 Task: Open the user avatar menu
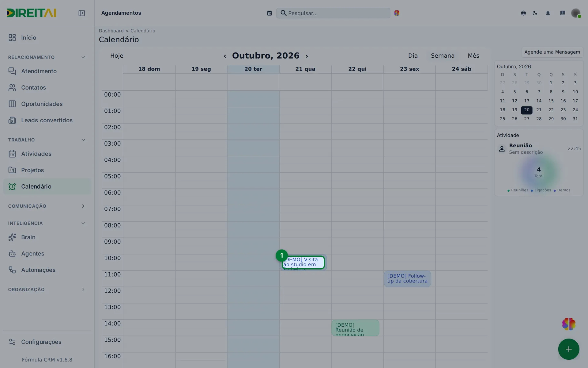point(576,13)
